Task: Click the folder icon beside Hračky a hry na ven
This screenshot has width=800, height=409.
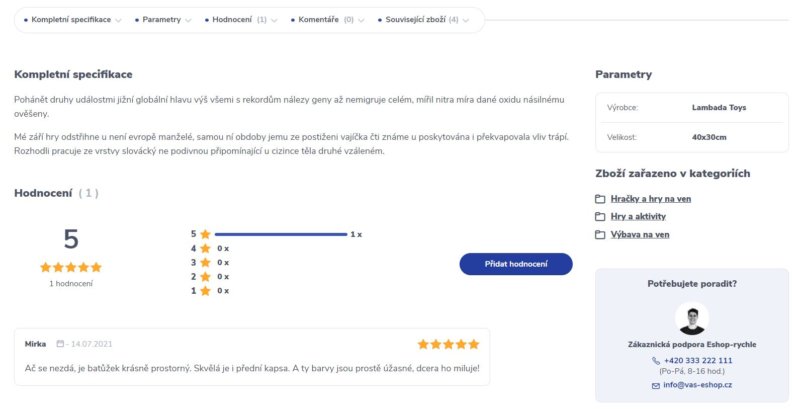Action: [x=600, y=199]
